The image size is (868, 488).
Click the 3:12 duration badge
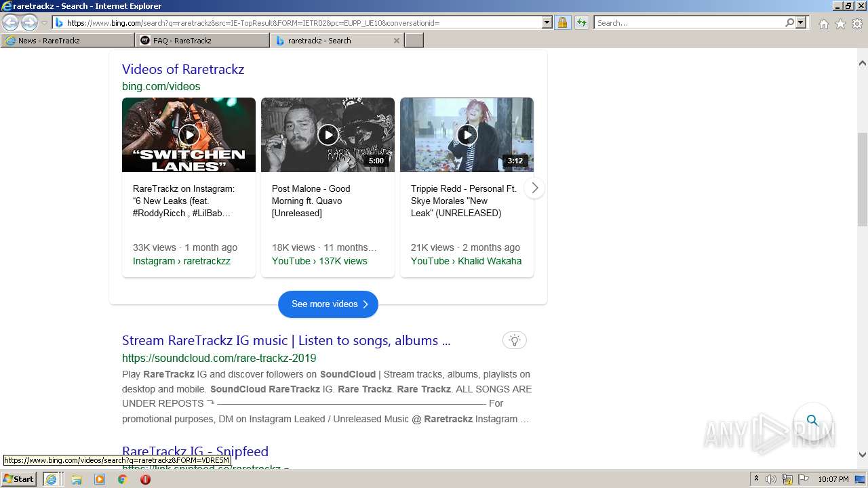coord(515,161)
